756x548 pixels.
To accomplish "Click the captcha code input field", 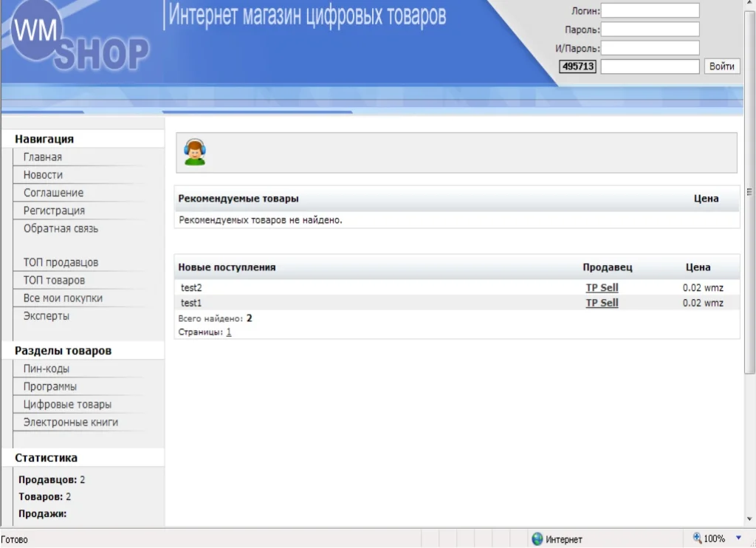I will click(650, 66).
